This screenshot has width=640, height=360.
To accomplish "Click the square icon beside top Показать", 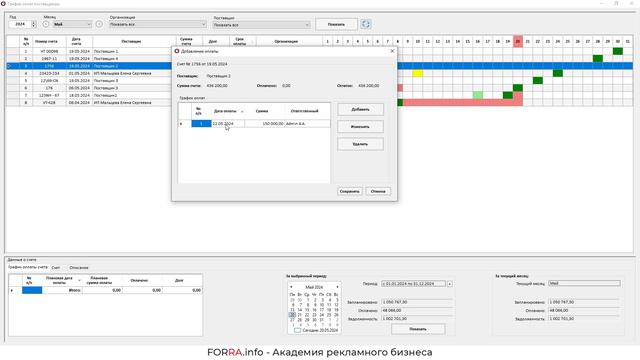I will (x=366, y=24).
